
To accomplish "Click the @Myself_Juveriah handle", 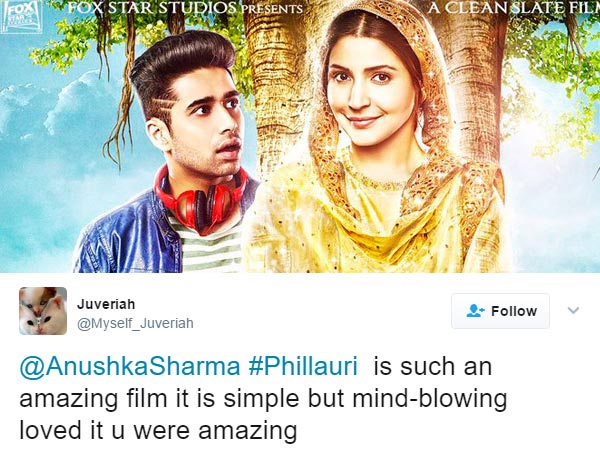I will [135, 323].
